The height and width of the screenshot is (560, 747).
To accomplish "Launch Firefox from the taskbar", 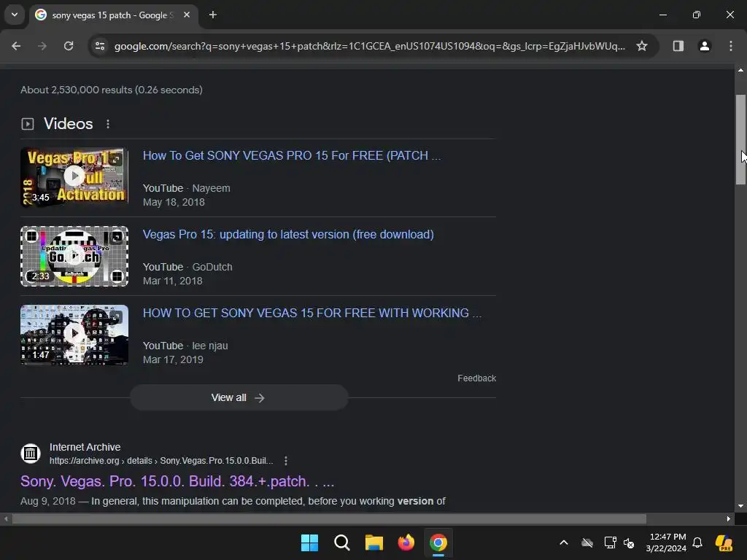I will (406, 542).
